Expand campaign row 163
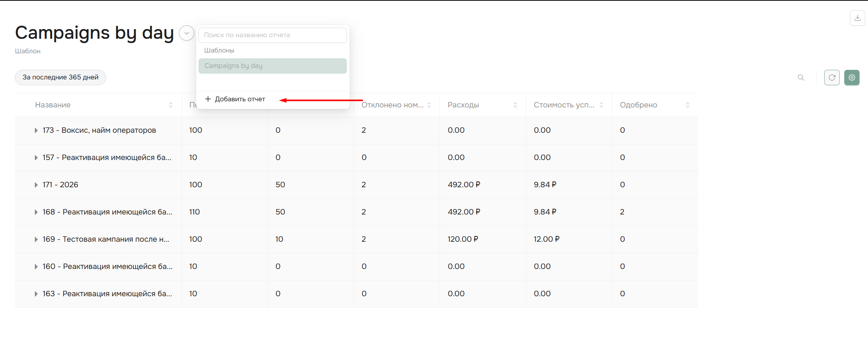868x353 pixels. pos(36,294)
